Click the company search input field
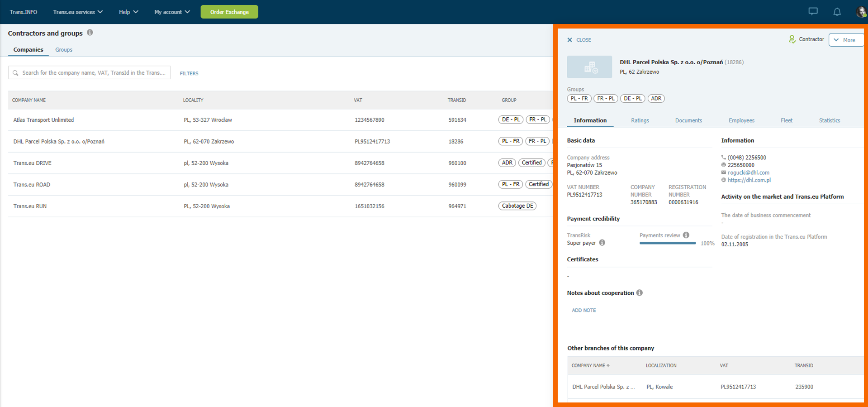Viewport: 868px width, 407px height. [x=90, y=72]
